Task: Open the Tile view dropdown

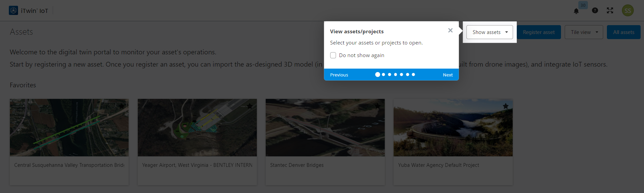Action: pos(584,32)
